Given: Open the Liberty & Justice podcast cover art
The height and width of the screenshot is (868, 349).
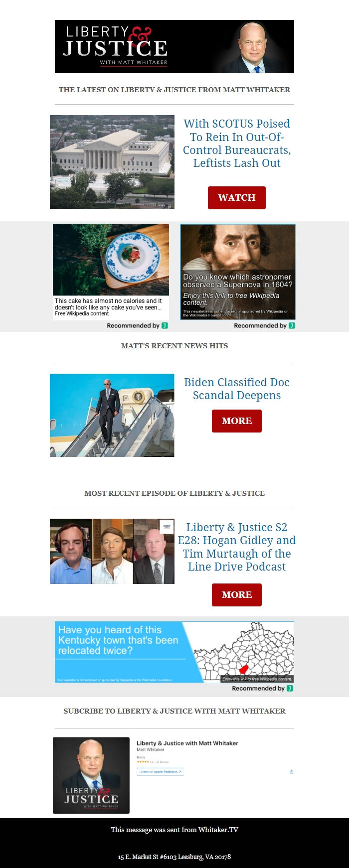Looking at the screenshot, I should 91,775.
